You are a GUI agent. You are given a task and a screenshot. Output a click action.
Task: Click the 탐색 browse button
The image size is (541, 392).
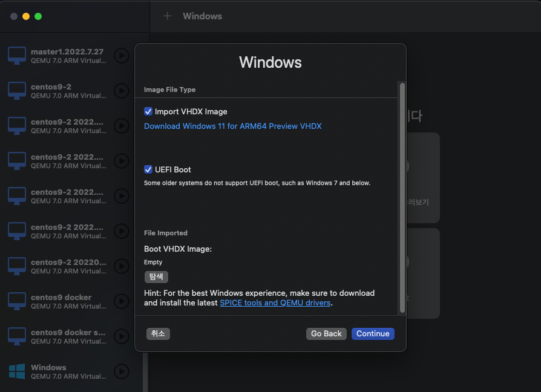pyautogui.click(x=156, y=277)
